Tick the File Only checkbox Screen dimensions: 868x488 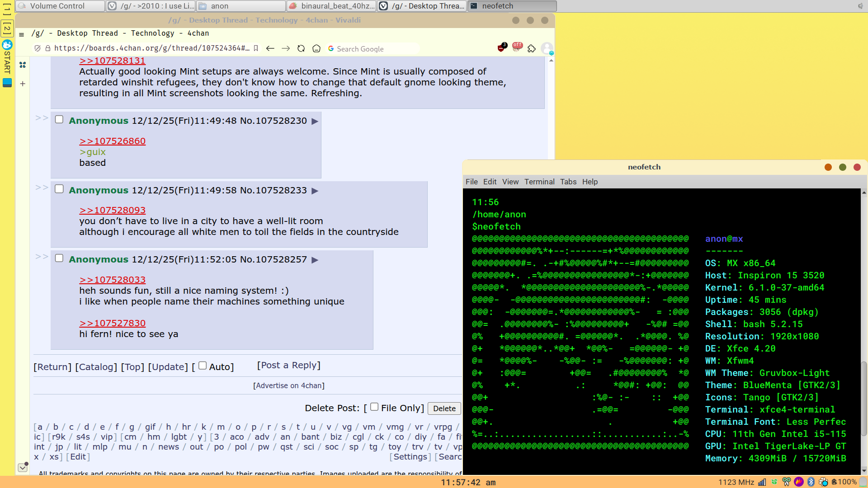coord(374,407)
